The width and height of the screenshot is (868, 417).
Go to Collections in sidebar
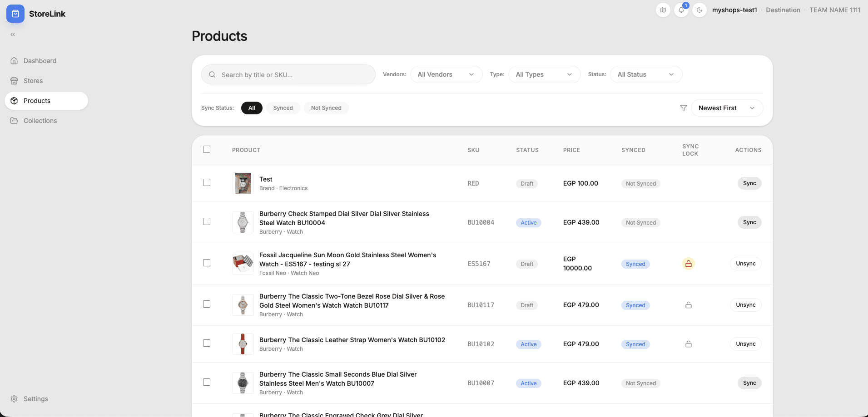coord(46,121)
